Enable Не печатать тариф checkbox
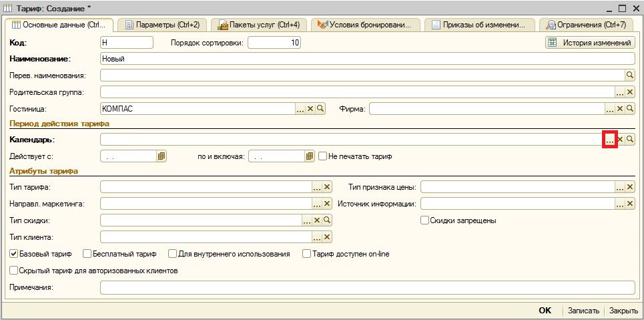This screenshot has height=320, width=644. tap(322, 156)
